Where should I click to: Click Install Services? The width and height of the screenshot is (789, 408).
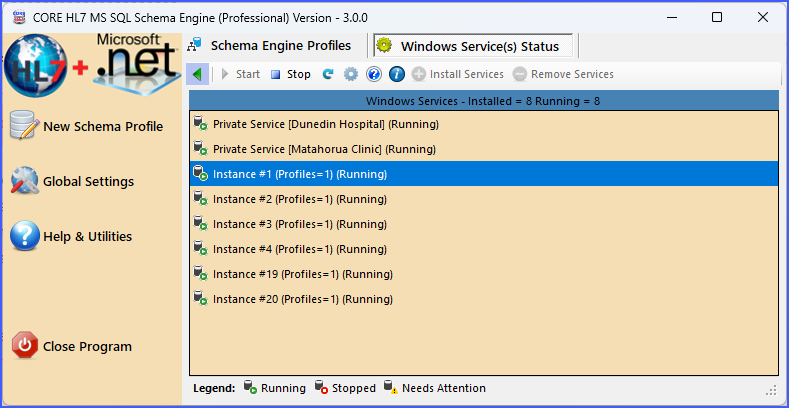coord(457,74)
